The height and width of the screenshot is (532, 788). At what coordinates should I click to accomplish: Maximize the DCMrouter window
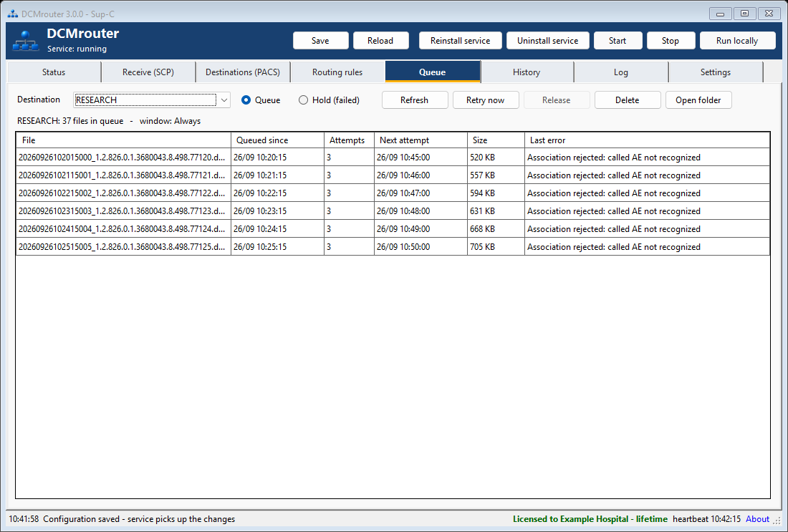click(x=744, y=14)
